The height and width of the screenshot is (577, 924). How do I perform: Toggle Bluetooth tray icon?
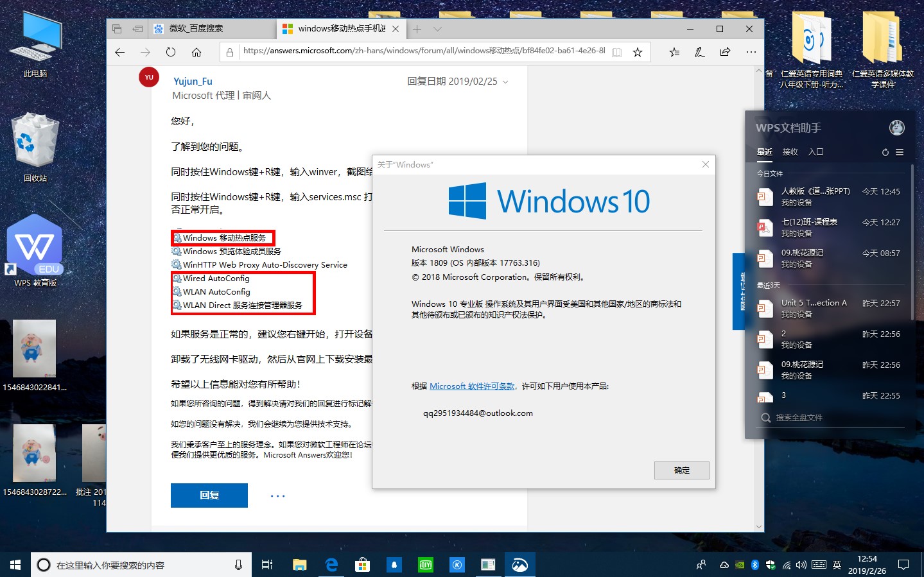pos(755,565)
